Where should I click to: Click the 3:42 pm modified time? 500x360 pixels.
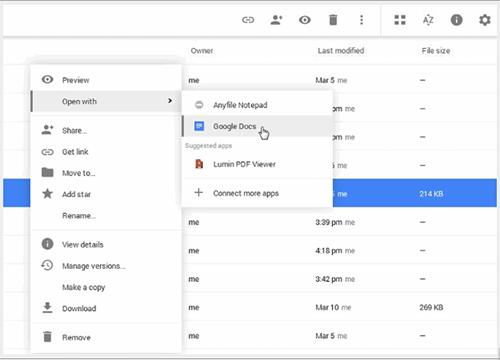[x=329, y=279]
